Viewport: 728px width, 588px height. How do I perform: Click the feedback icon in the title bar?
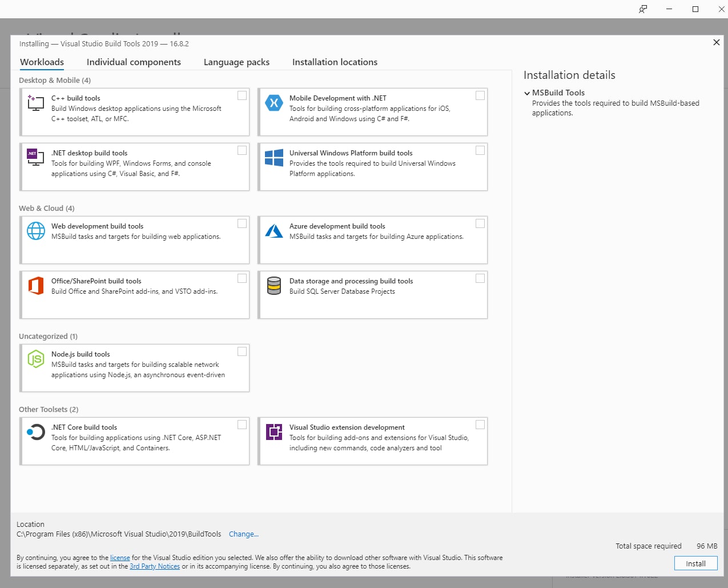point(643,9)
